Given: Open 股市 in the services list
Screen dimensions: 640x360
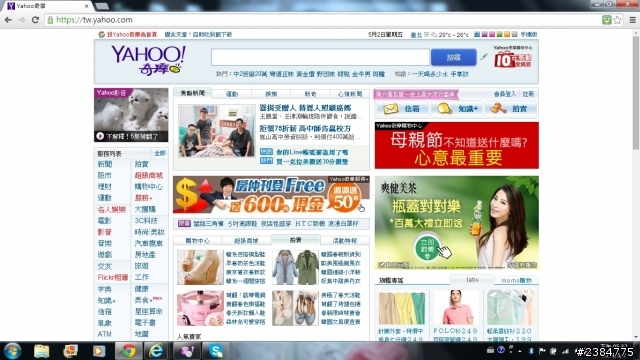Looking at the screenshot, I should click(104, 176).
